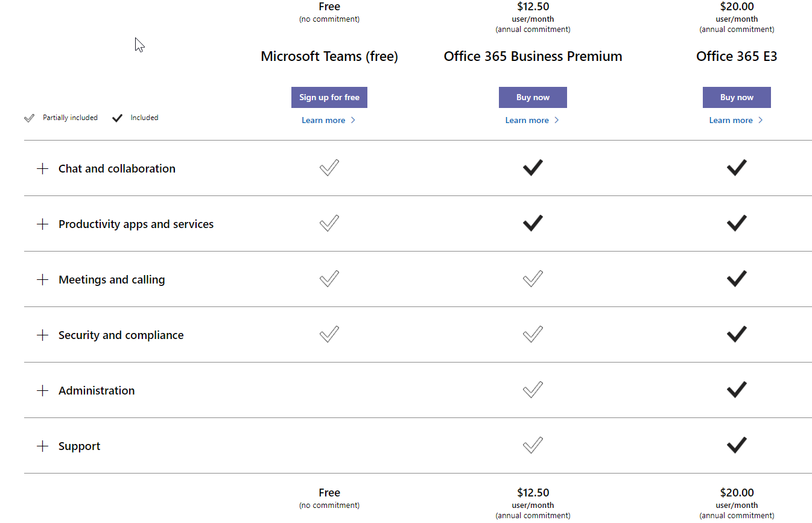Click the bottom $20.00 price text

[737, 493]
